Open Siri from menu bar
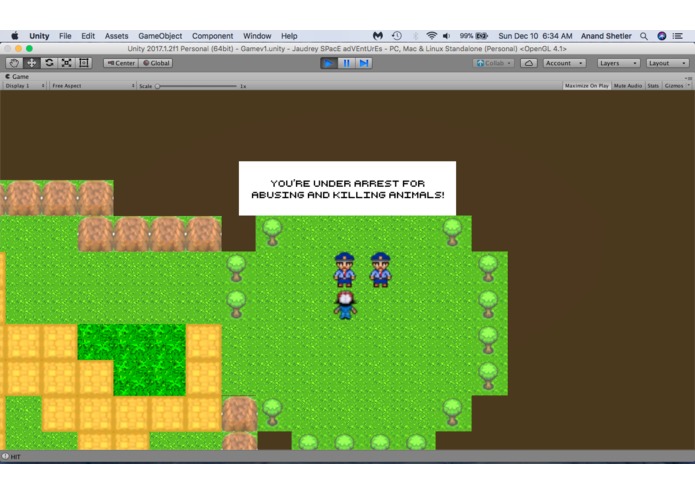This screenshot has width=695, height=494. coord(661,36)
